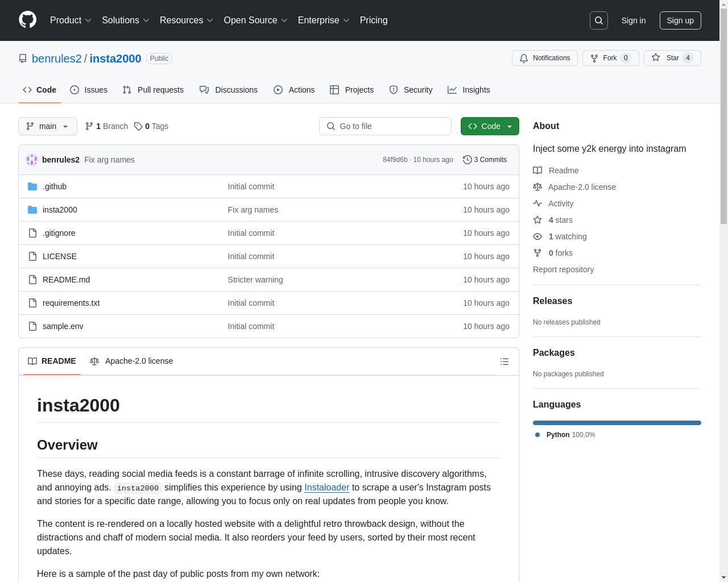Open the green Code dropdown button
Screen dimensions: 728x582
coord(490,126)
